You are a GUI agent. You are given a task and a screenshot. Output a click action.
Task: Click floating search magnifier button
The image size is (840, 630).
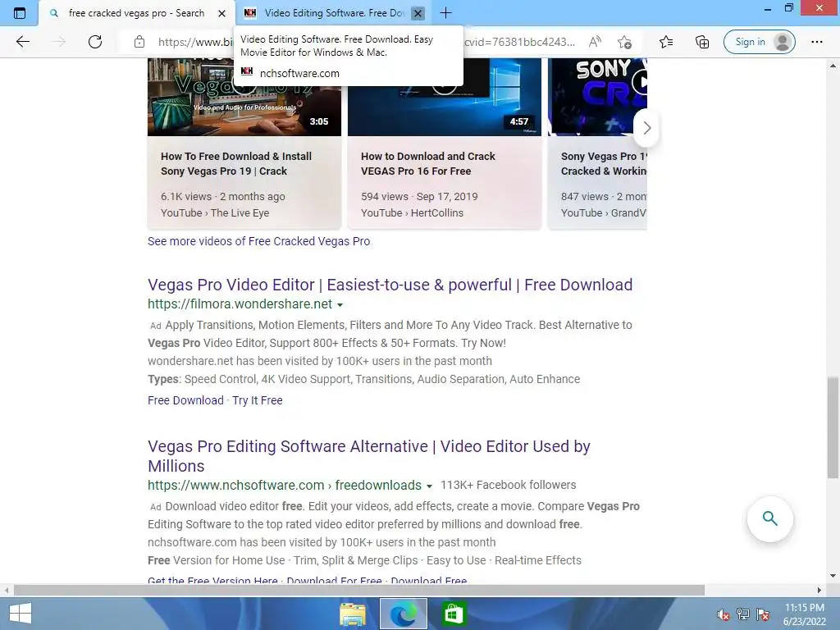tap(769, 518)
